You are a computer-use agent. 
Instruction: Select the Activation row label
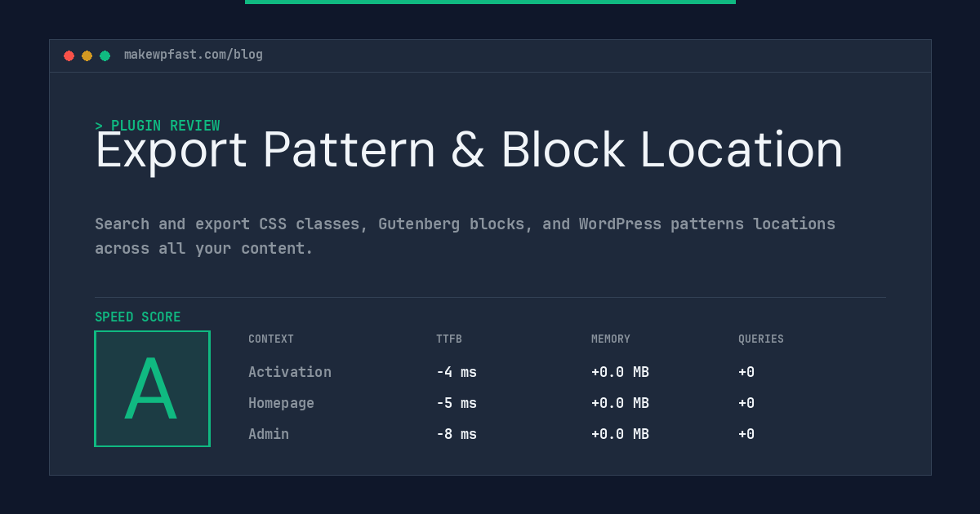(290, 372)
